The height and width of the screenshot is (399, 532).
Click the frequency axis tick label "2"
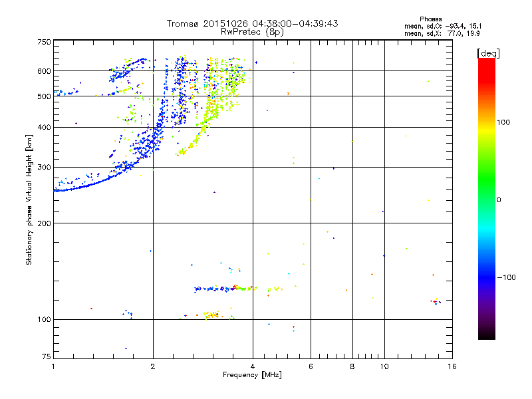click(x=153, y=366)
